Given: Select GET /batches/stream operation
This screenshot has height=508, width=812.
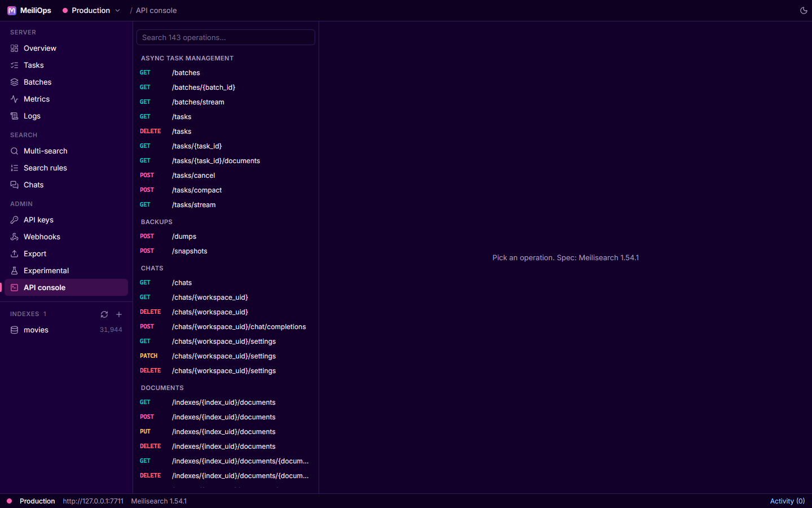Looking at the screenshot, I should tap(226, 102).
